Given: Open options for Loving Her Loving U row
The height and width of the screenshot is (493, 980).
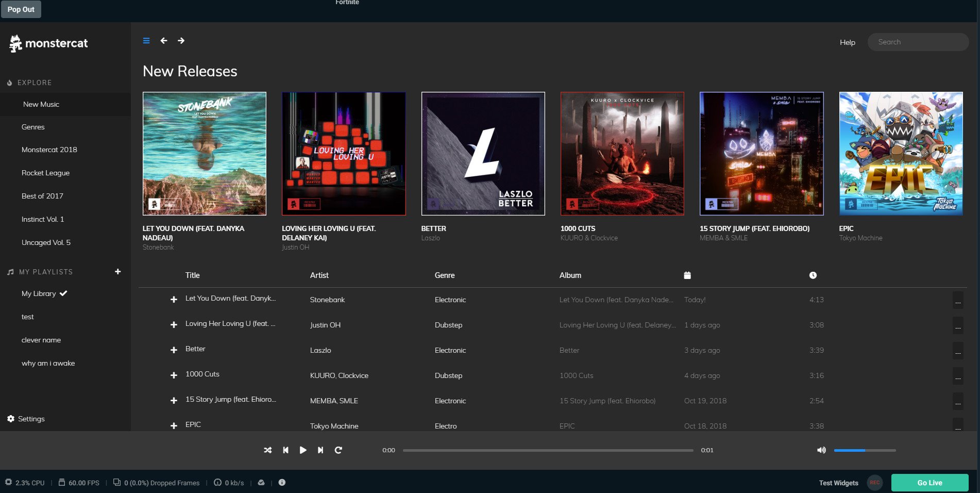Looking at the screenshot, I should [x=958, y=325].
